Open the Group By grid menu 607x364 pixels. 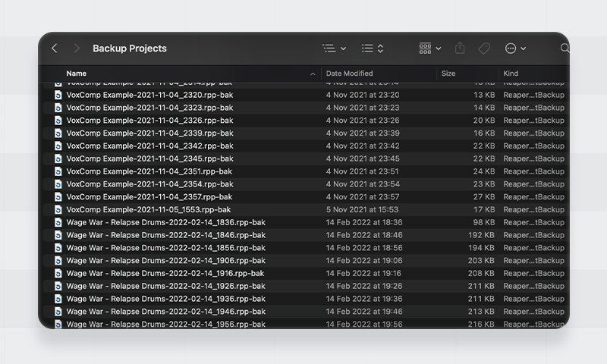[x=429, y=49]
